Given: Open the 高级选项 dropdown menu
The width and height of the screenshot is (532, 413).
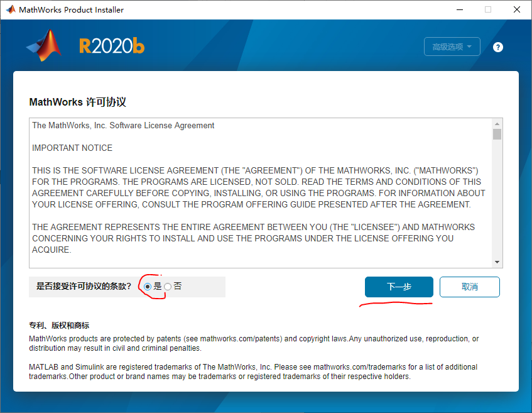Looking at the screenshot, I should tap(452, 46).
